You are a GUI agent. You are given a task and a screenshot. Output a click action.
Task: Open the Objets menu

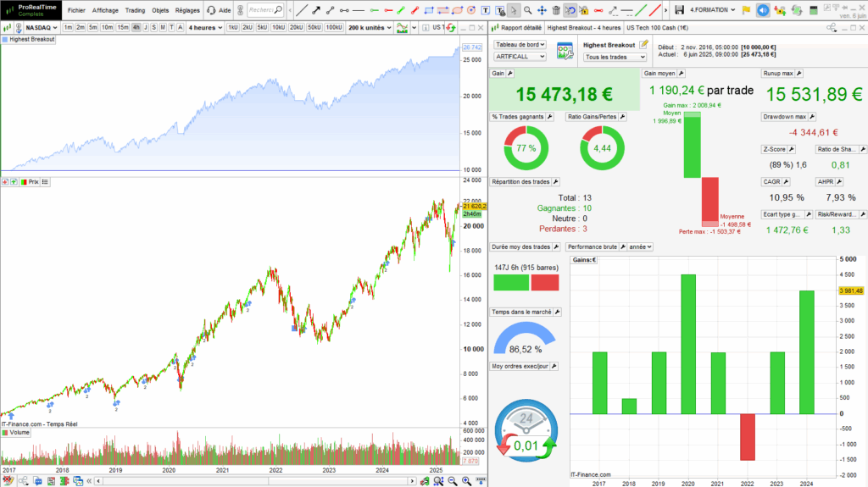(160, 10)
